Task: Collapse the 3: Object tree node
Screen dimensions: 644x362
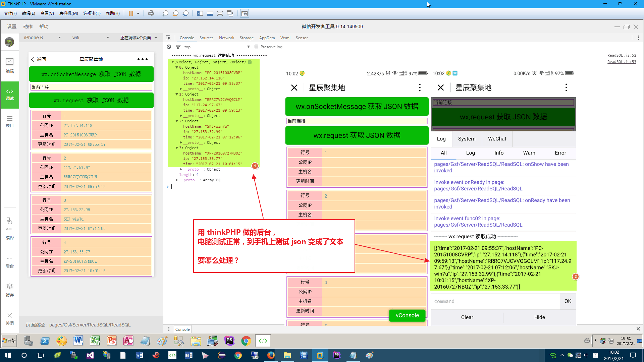Action: coord(177,148)
